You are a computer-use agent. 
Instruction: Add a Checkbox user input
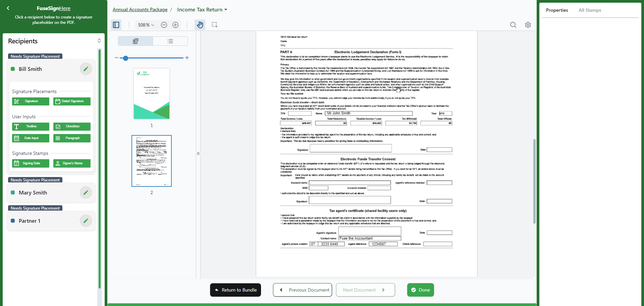72,127
